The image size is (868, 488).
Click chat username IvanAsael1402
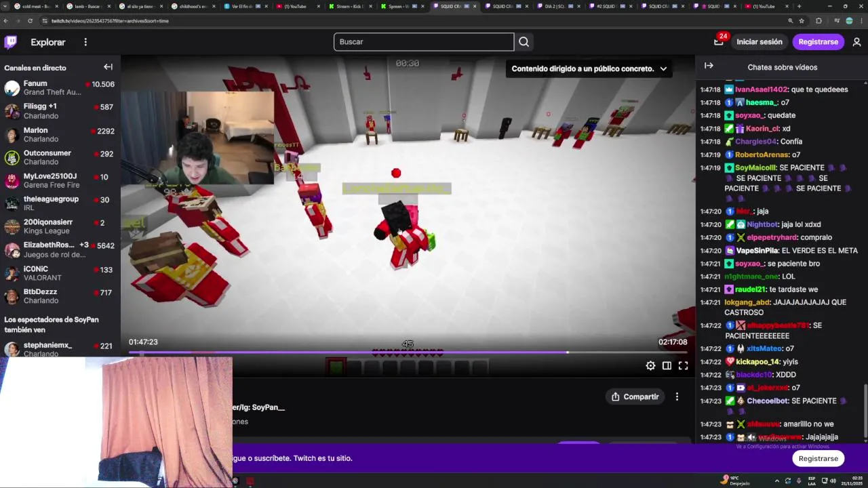[x=761, y=89]
